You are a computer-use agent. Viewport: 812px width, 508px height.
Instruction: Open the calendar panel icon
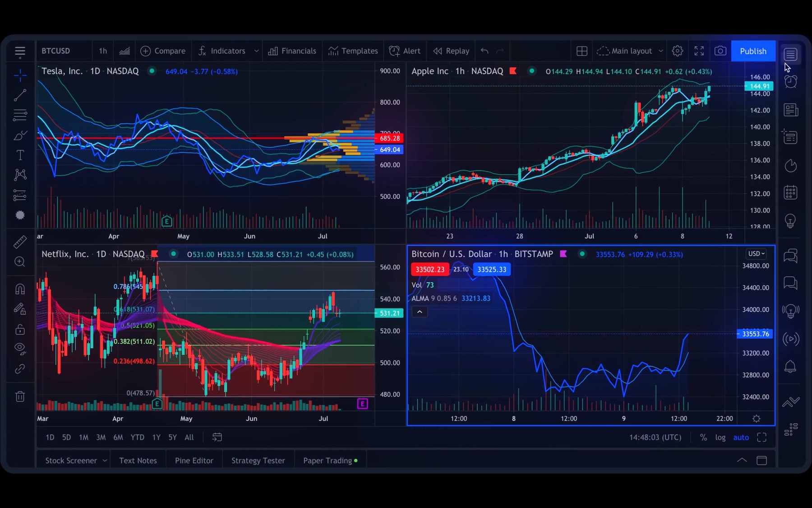coord(790,193)
